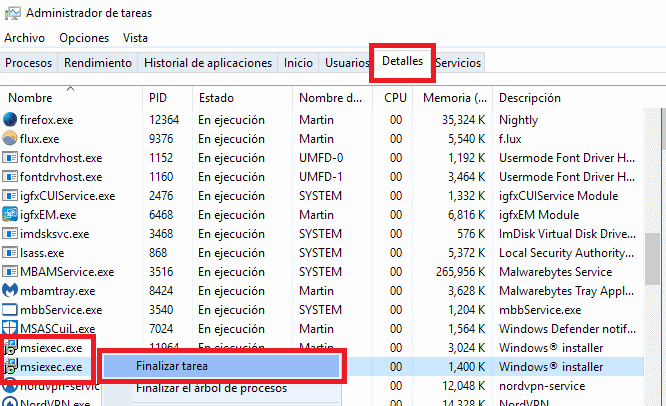The image size is (666, 406).
Task: Select the firefox.exe process name
Action: click(x=46, y=120)
